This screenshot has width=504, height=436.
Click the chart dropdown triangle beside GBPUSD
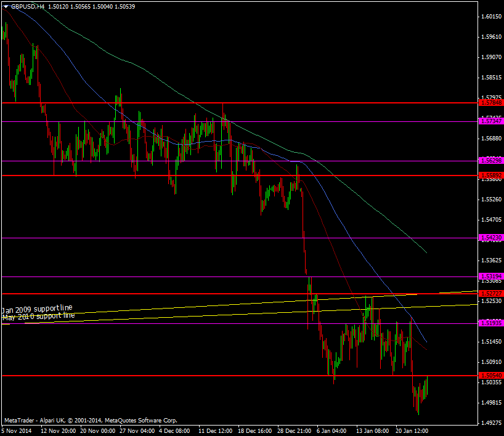(6, 6)
